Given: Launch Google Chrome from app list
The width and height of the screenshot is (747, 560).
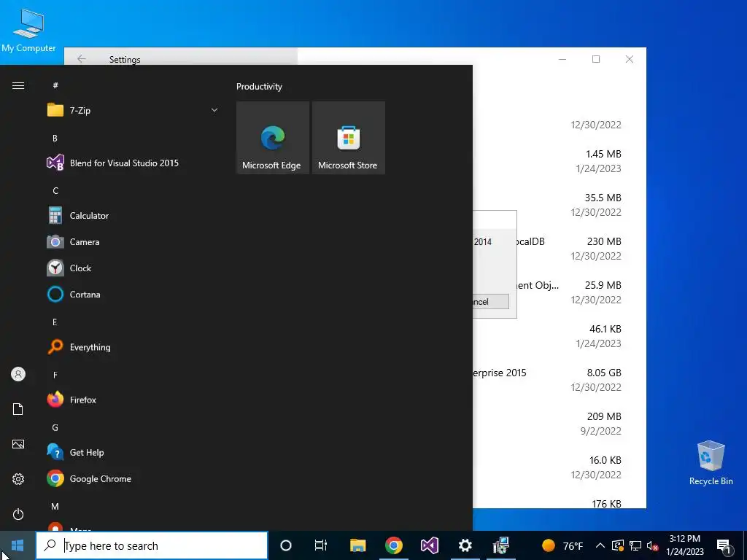Looking at the screenshot, I should (x=133, y=478).
